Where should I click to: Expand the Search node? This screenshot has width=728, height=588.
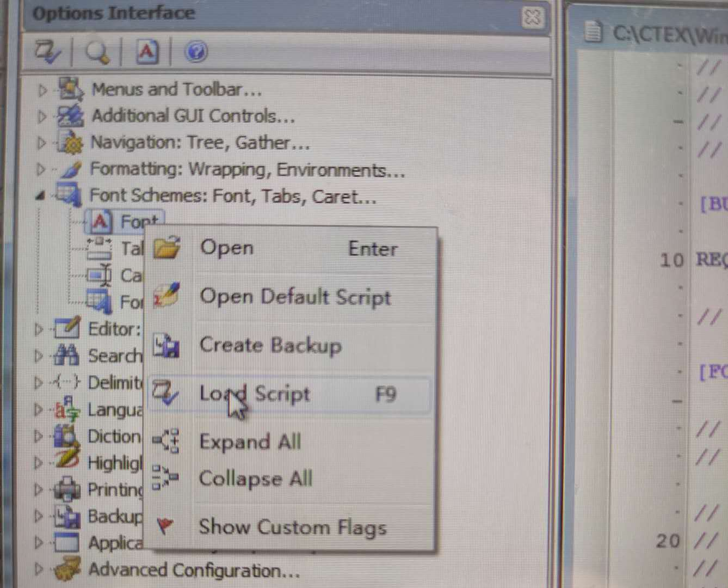click(39, 356)
